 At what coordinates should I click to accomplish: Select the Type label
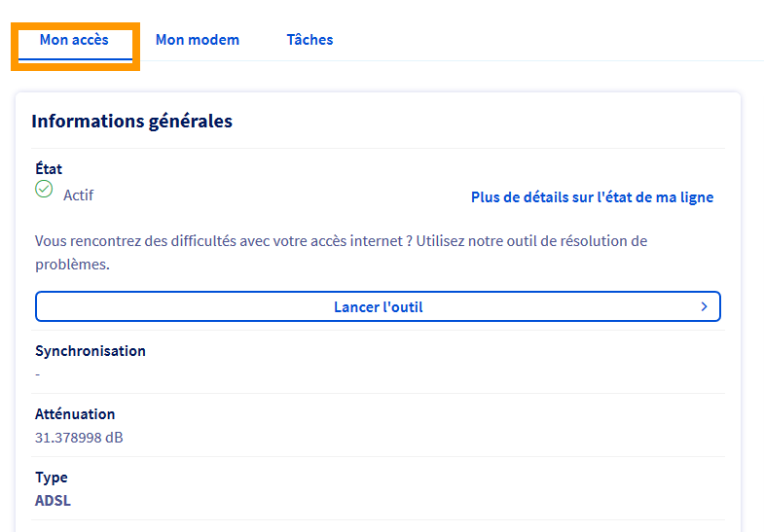click(x=52, y=478)
